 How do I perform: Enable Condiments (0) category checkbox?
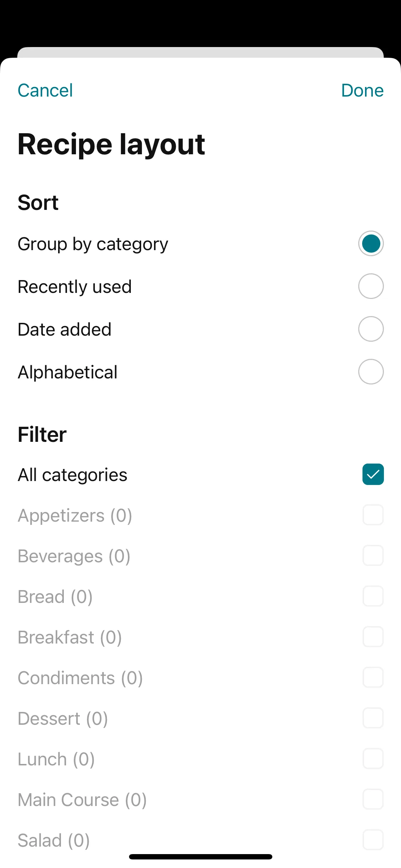pos(373,677)
